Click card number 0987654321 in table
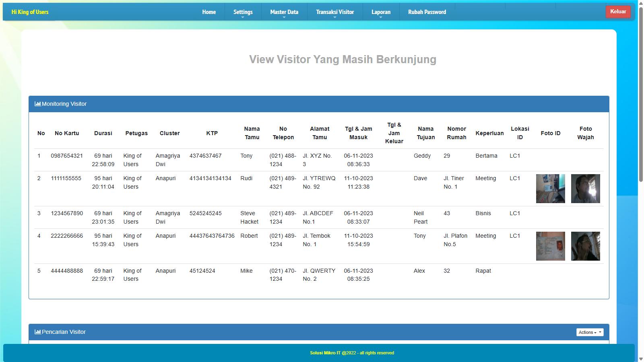This screenshot has height=362, width=644. pyautogui.click(x=67, y=156)
